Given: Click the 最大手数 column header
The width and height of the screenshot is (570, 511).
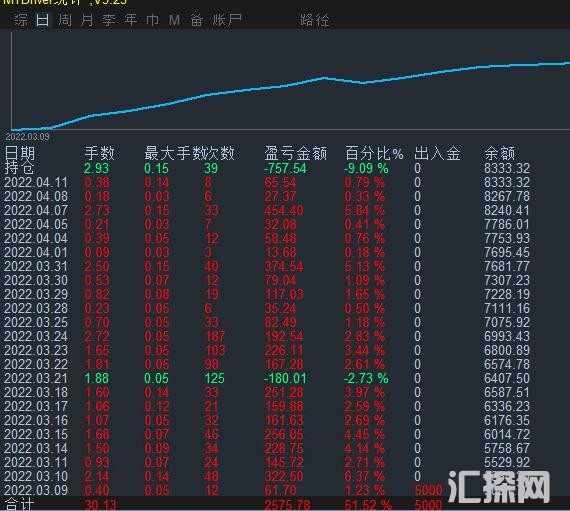Looking at the screenshot, I should (x=175, y=153).
